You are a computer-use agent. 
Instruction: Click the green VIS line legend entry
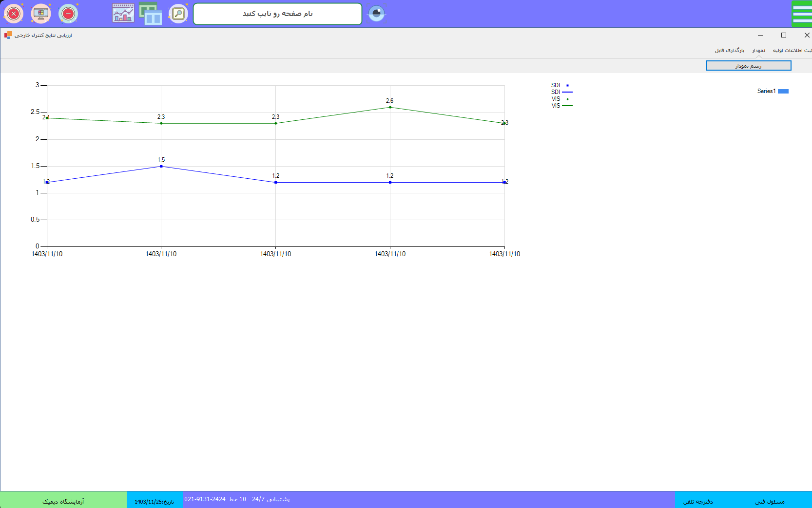(x=567, y=106)
